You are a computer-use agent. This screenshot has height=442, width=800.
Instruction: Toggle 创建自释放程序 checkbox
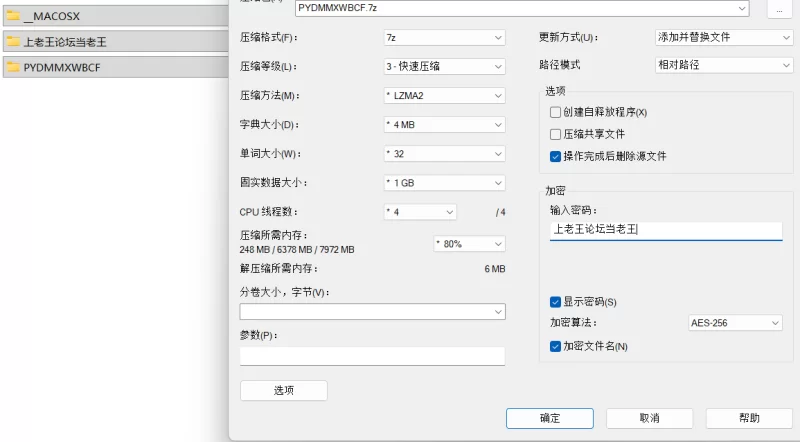[x=556, y=112]
